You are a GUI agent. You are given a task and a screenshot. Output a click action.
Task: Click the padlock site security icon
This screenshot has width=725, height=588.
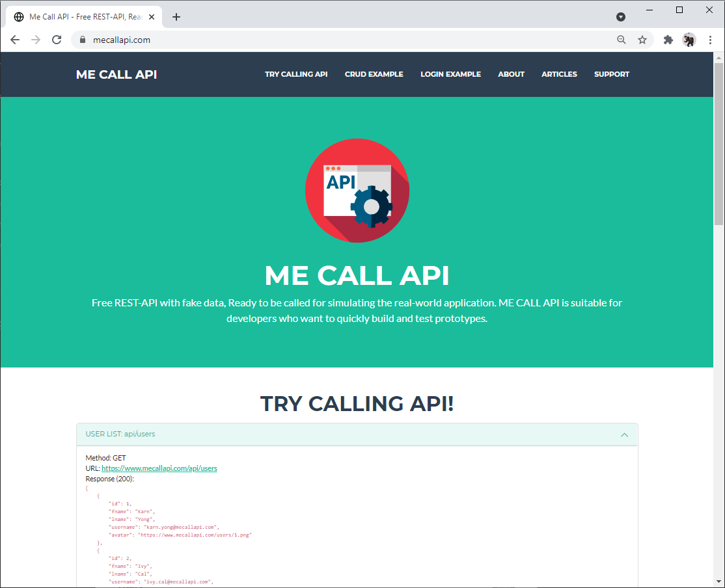point(82,40)
